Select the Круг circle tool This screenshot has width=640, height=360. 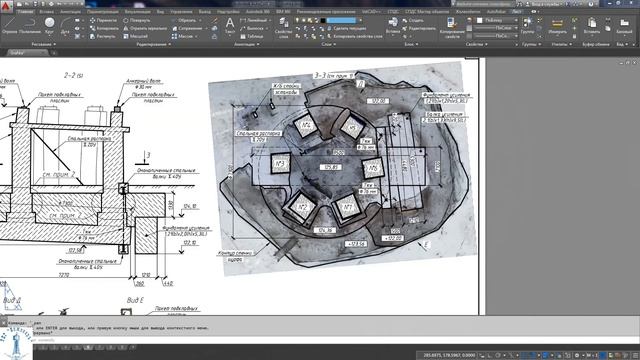[x=49, y=25]
